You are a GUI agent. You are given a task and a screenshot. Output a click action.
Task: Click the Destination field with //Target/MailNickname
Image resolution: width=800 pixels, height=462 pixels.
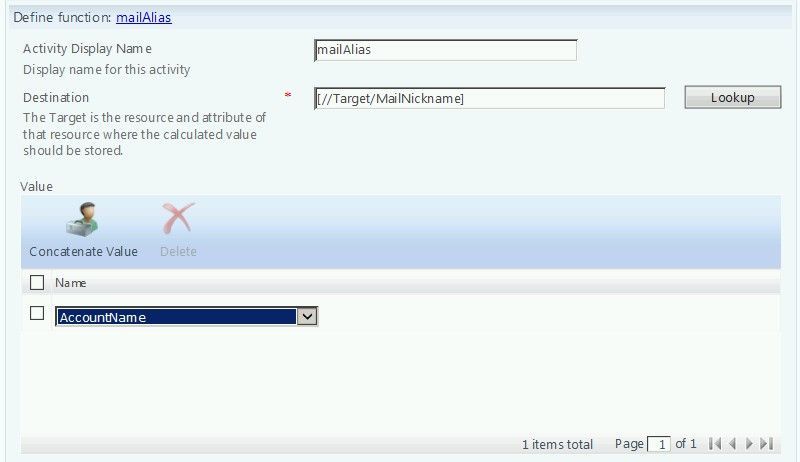click(490, 98)
